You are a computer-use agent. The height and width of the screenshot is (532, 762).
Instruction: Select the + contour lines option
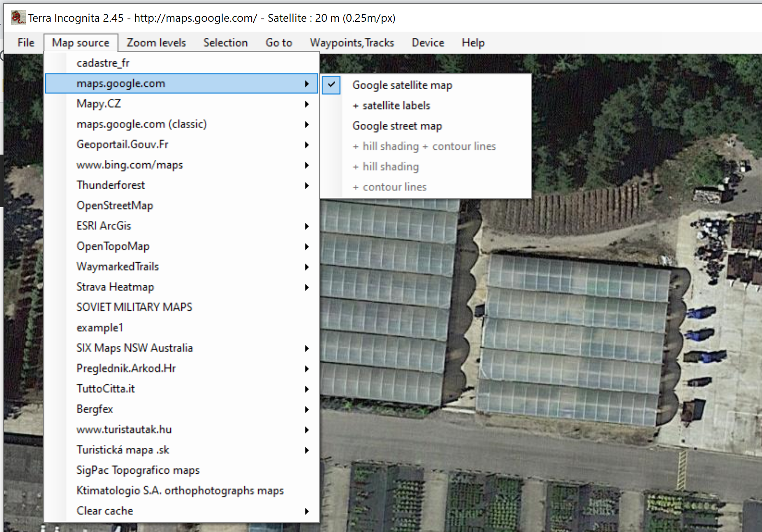[x=426, y=187]
